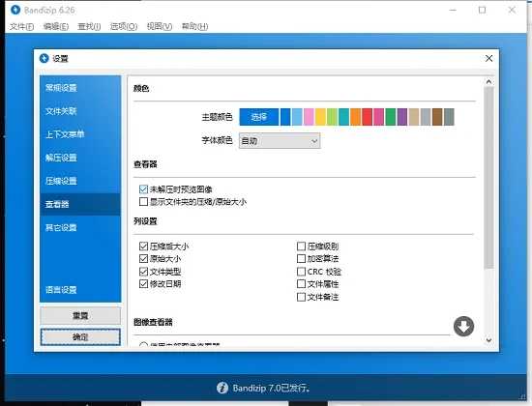532x406 pixels.
Task: Click the 设置 dialog logo icon
Action: (x=44, y=58)
